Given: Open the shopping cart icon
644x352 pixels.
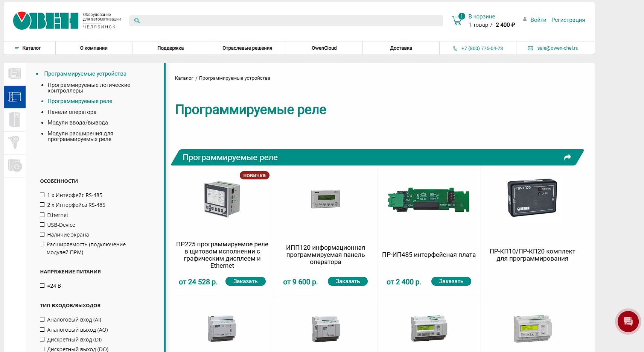Looking at the screenshot, I should tap(457, 21).
